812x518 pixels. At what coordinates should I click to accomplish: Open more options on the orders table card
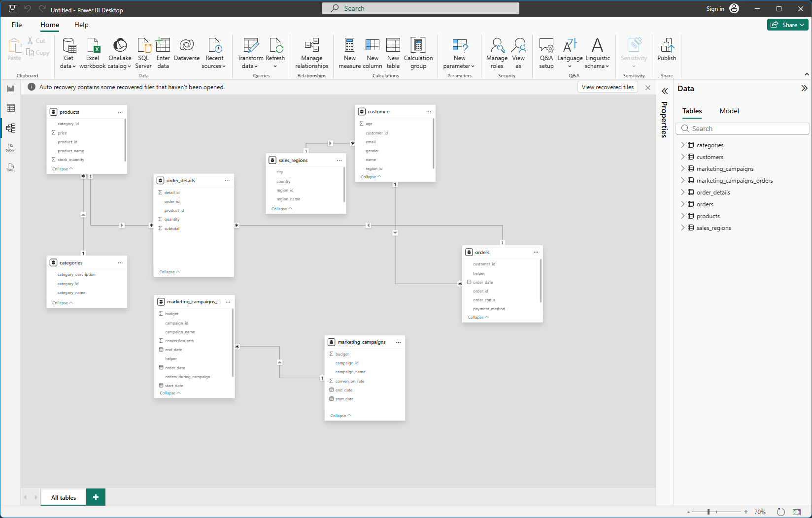(536, 252)
